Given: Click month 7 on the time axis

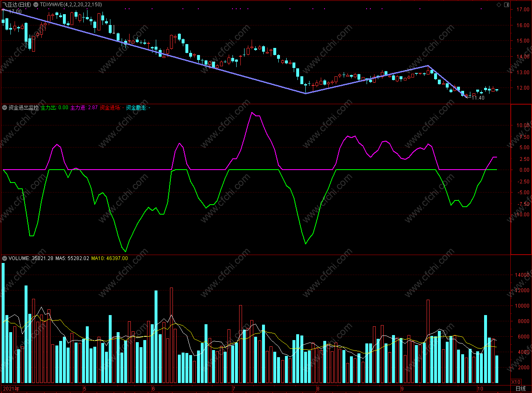Looking at the screenshot, I should 233,388.
